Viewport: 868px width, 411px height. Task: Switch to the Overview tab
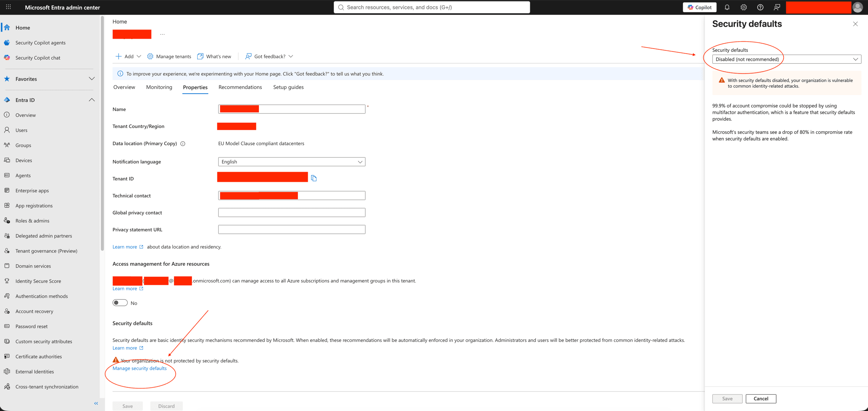(124, 87)
